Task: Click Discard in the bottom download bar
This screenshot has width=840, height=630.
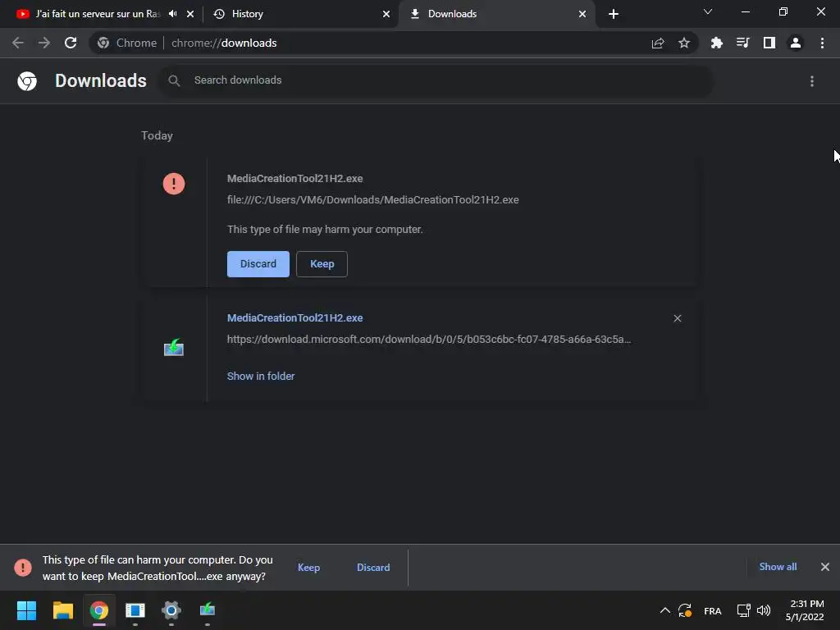Action: 373,568
